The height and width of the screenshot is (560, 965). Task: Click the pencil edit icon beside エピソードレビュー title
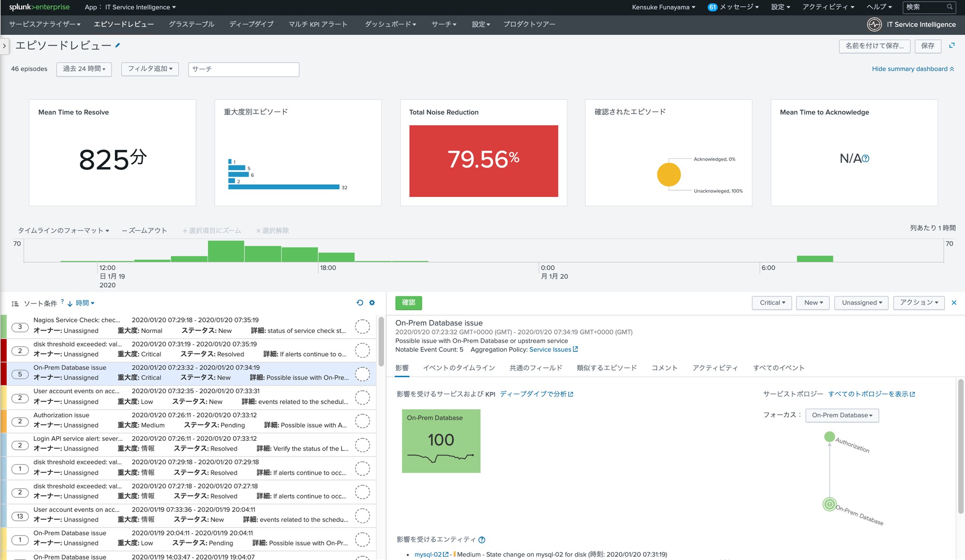(118, 45)
